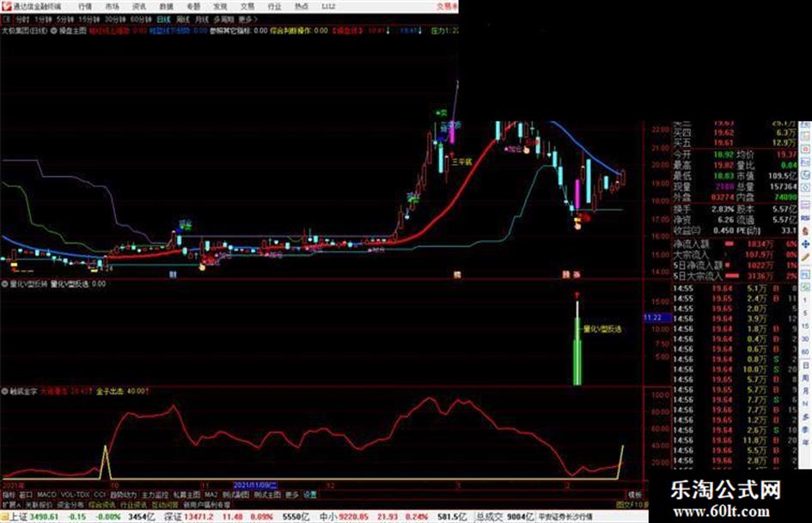Select the 月线 monthly chart tab
Viewport: 812px width, 523px height.
point(201,19)
